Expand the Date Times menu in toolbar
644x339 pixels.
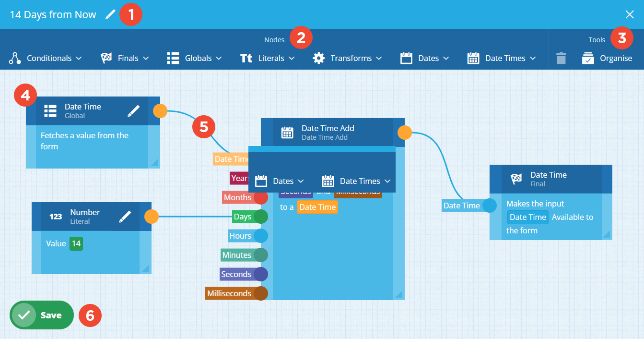503,58
